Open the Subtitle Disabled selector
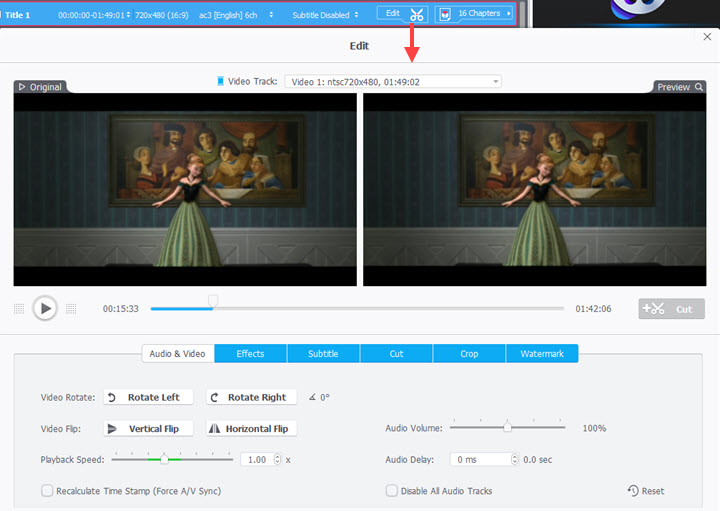The height and width of the screenshot is (511, 720). tap(356, 15)
